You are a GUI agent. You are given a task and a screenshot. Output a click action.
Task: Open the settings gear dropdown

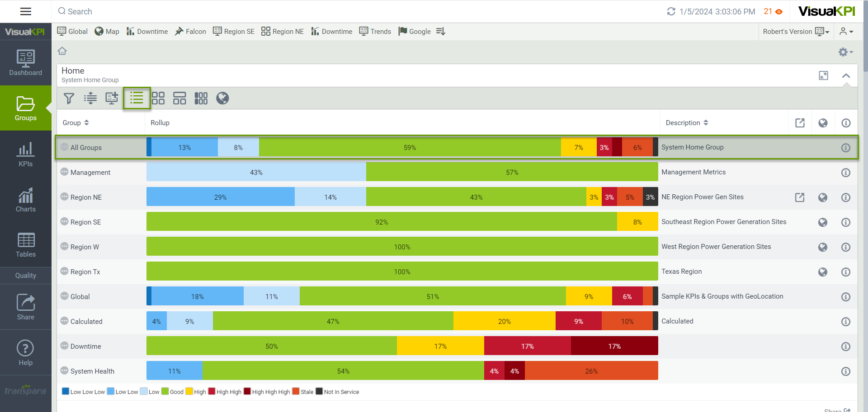coord(845,52)
